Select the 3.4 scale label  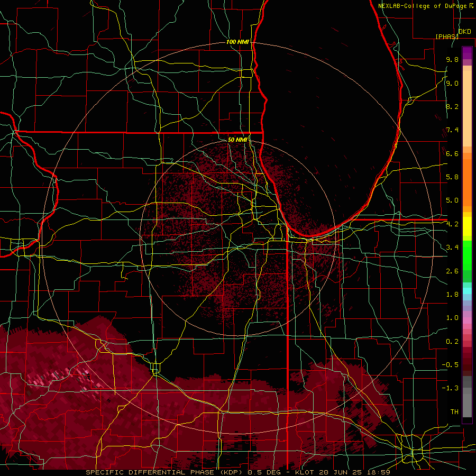452,248
